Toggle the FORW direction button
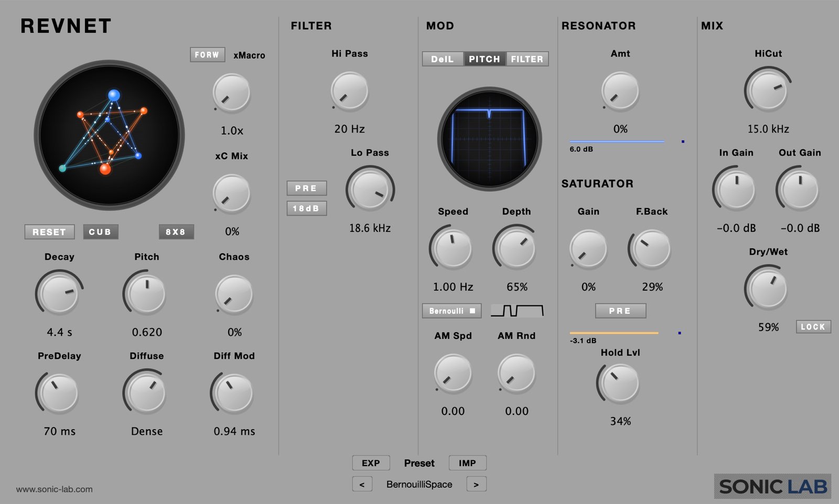The height and width of the screenshot is (504, 839). (207, 54)
